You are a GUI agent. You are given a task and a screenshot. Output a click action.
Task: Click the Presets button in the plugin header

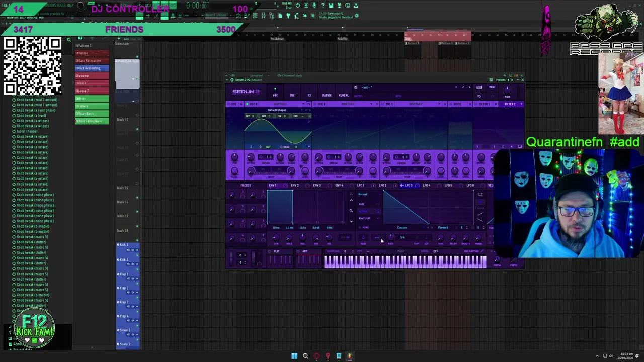point(501,80)
